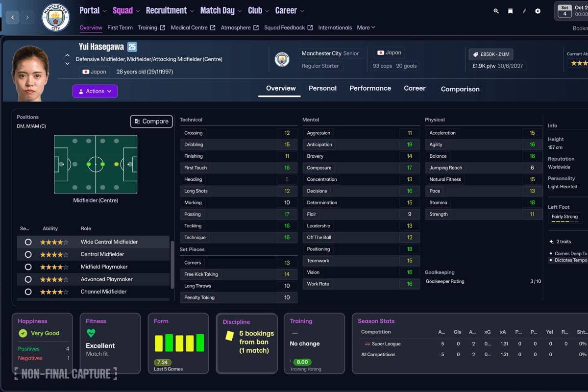Image resolution: width=588 pixels, height=392 pixels.
Task: Open the in-game search
Action: (495, 10)
